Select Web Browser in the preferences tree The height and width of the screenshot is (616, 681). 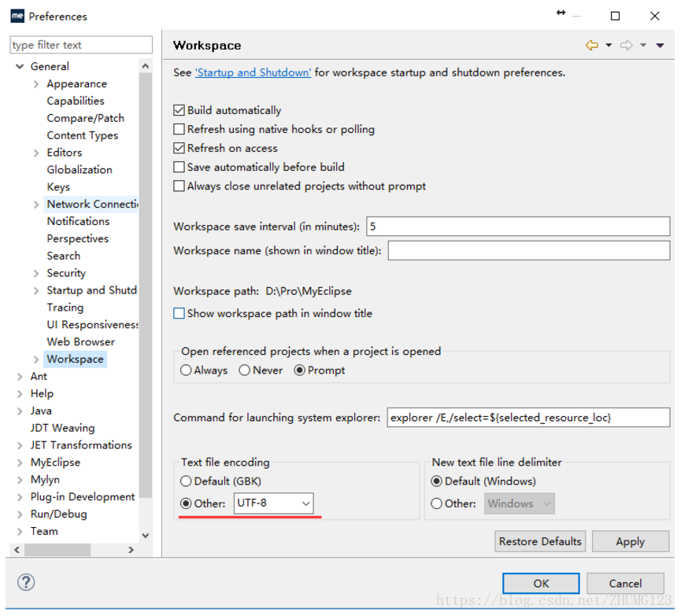(81, 342)
